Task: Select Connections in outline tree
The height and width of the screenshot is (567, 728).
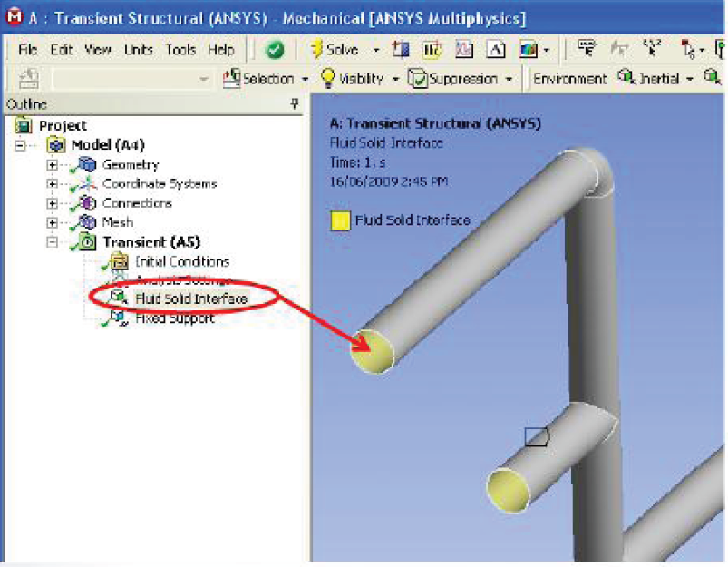Action: coord(137,203)
